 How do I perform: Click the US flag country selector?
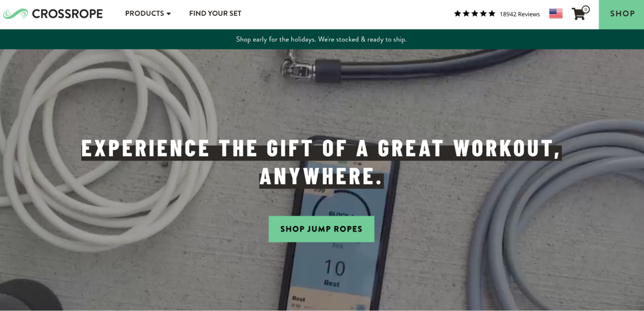tap(556, 14)
